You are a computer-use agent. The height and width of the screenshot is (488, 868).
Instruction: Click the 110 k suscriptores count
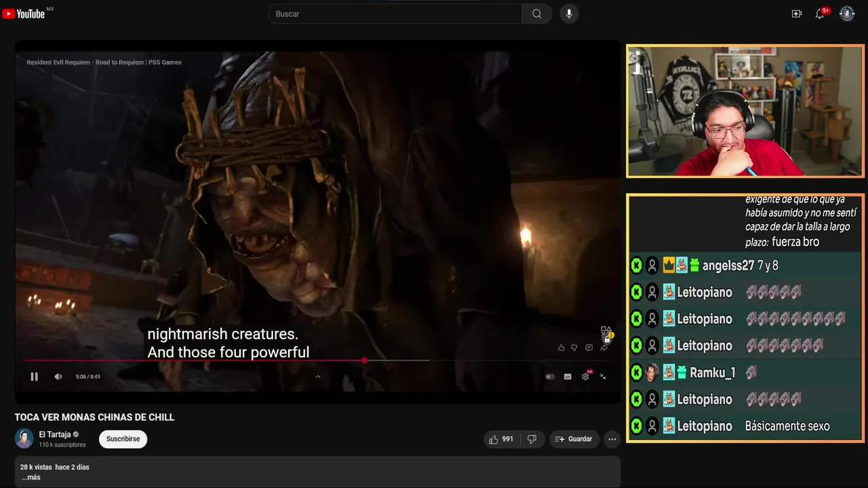[x=62, y=445]
